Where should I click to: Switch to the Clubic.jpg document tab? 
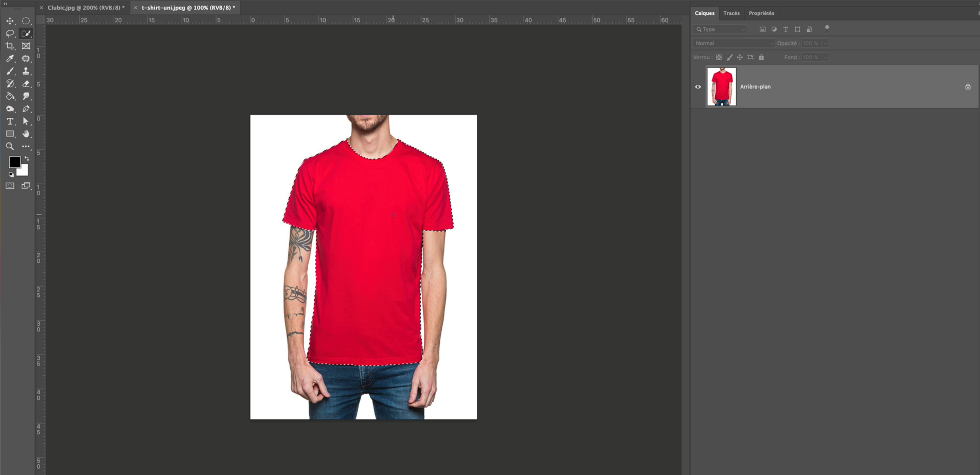[x=86, y=8]
